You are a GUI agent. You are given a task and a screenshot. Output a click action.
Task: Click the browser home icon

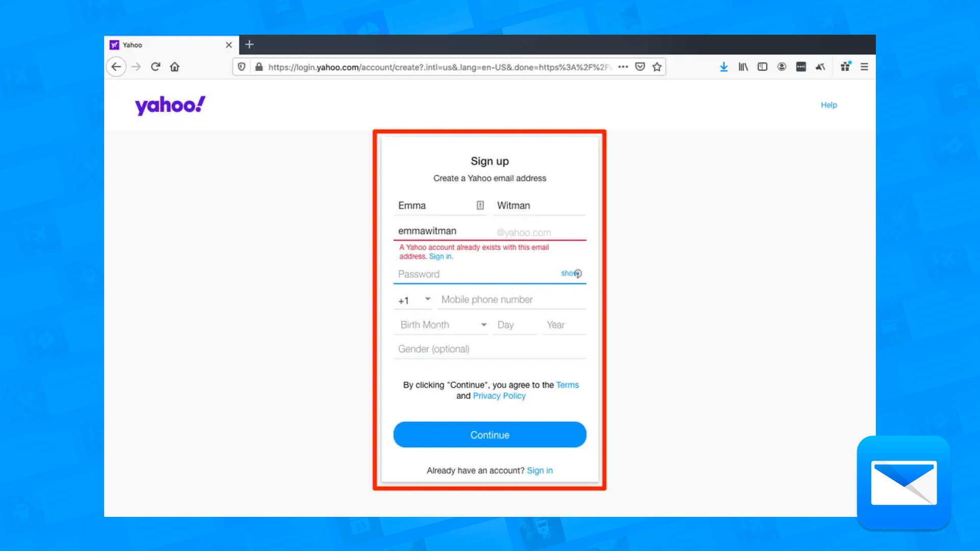coord(175,67)
